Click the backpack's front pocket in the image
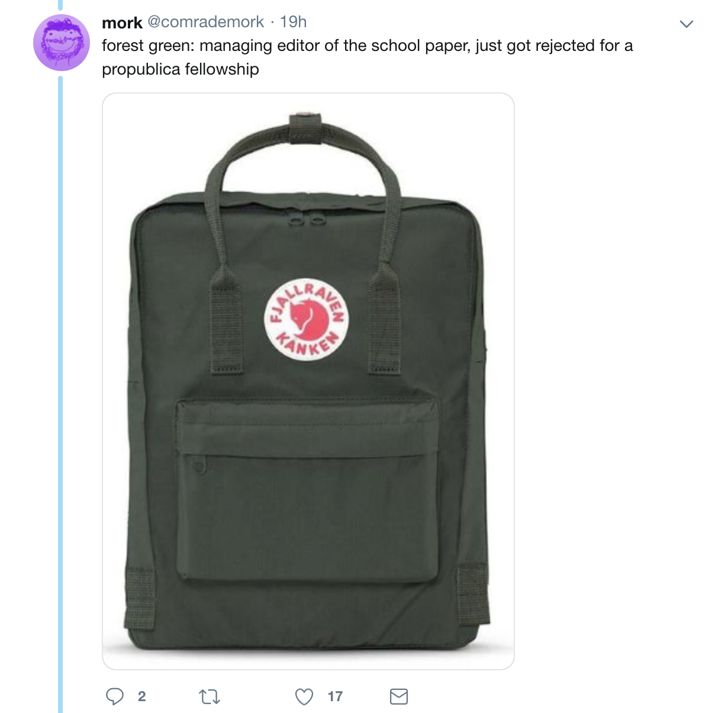728x713 pixels. tap(308, 489)
